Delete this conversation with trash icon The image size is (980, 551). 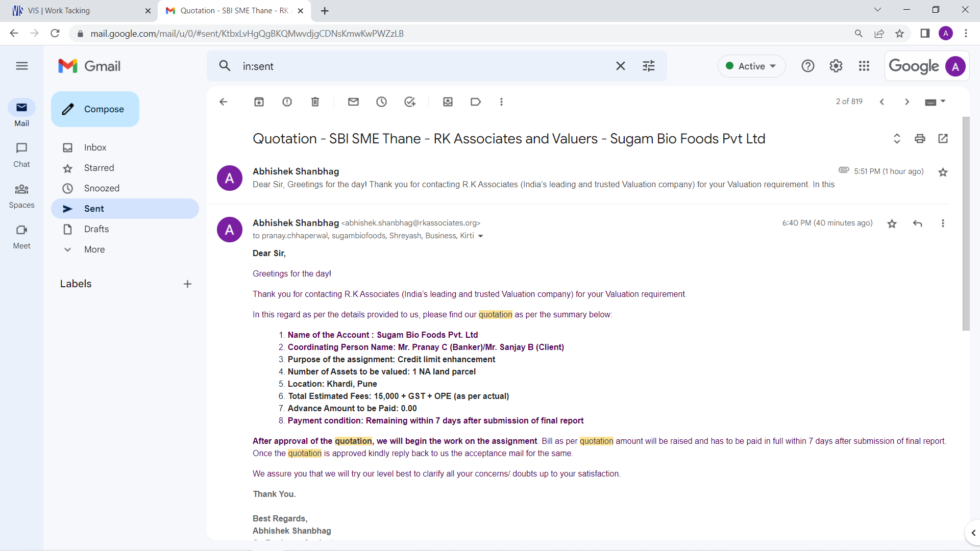pyautogui.click(x=315, y=102)
